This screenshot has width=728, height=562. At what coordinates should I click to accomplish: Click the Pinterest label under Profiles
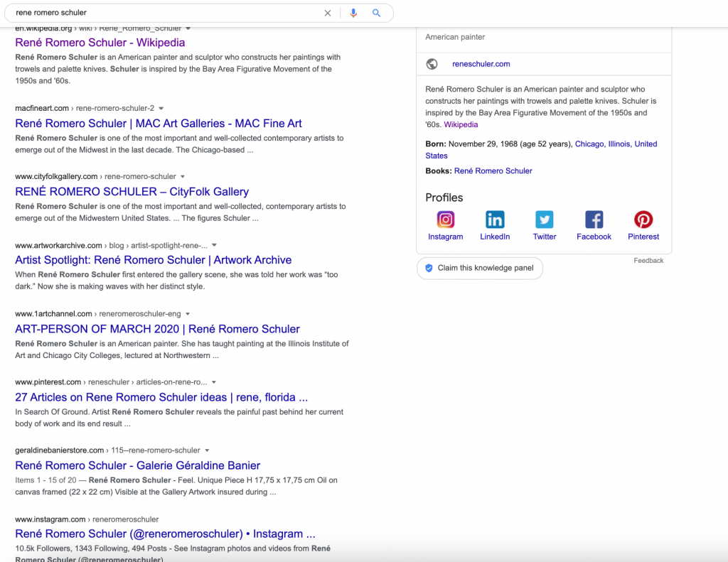[643, 237]
